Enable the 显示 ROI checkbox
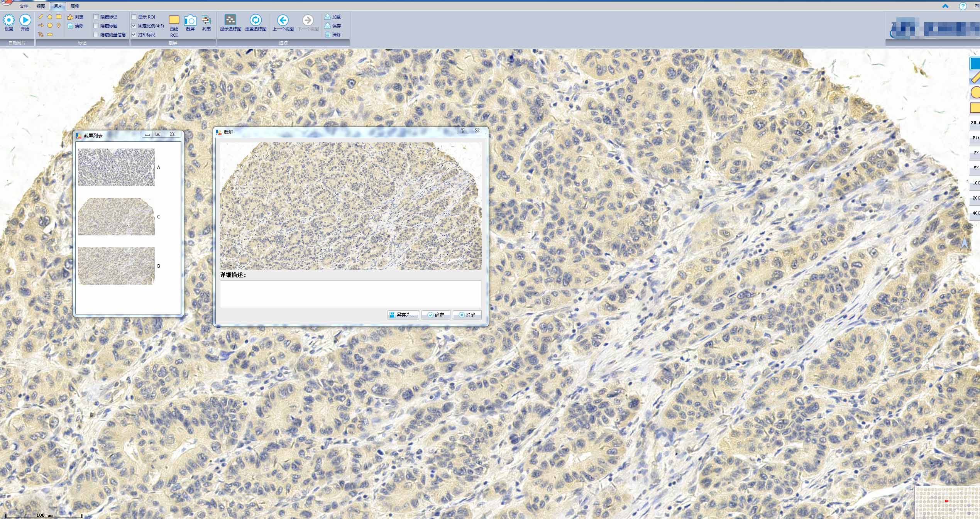 tap(134, 17)
